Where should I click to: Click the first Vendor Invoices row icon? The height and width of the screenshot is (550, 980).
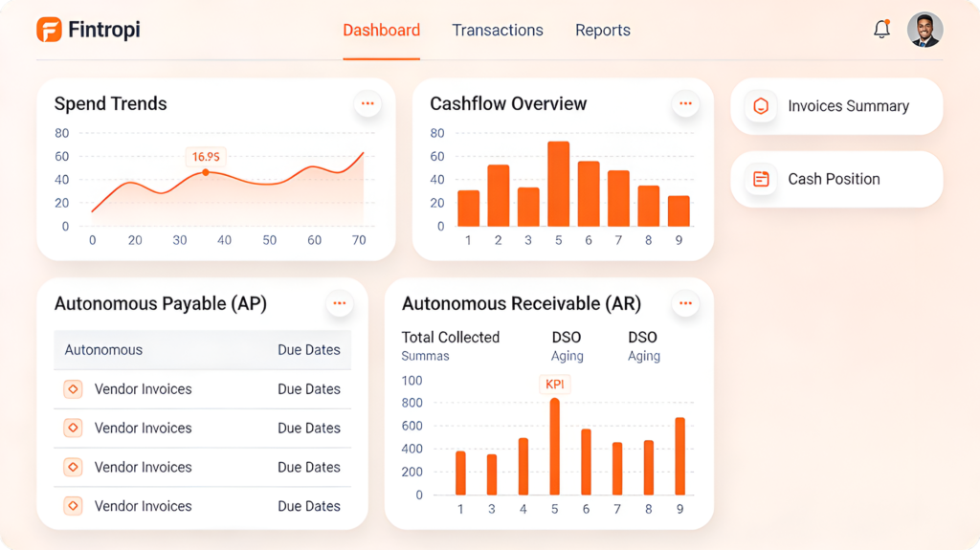[x=73, y=389]
